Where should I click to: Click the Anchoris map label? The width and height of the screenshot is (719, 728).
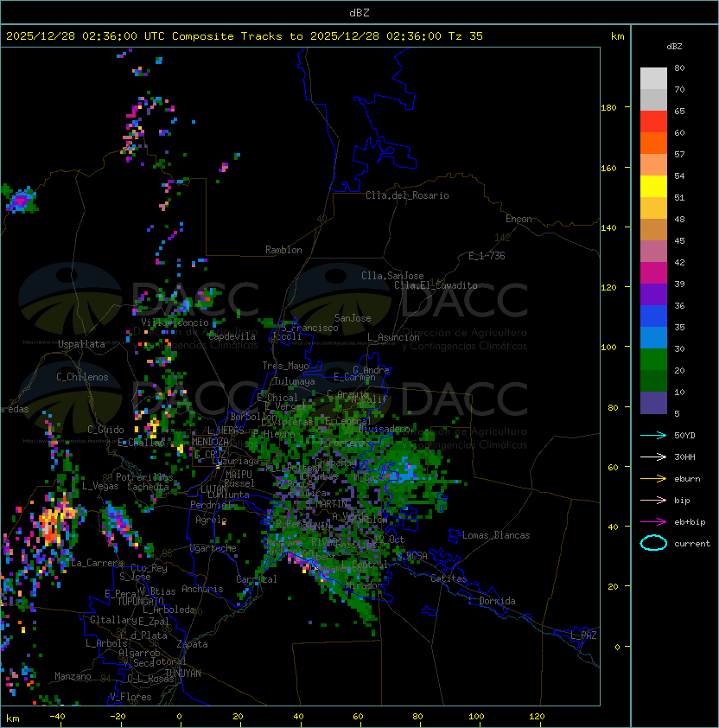tap(202, 589)
